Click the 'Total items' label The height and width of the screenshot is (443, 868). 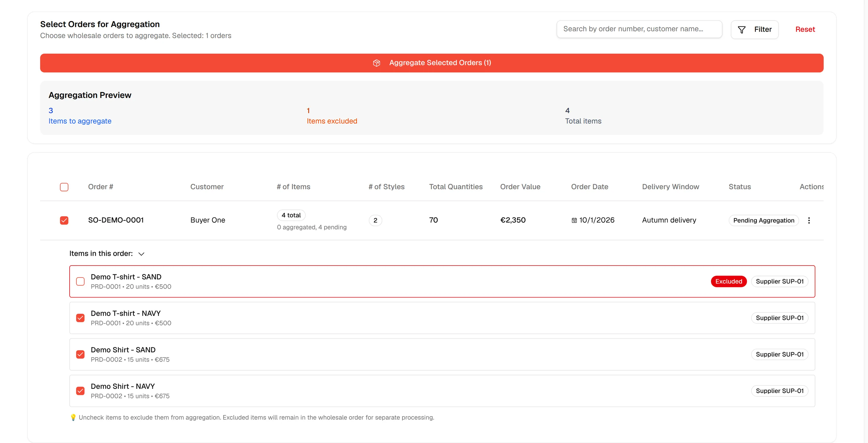583,121
